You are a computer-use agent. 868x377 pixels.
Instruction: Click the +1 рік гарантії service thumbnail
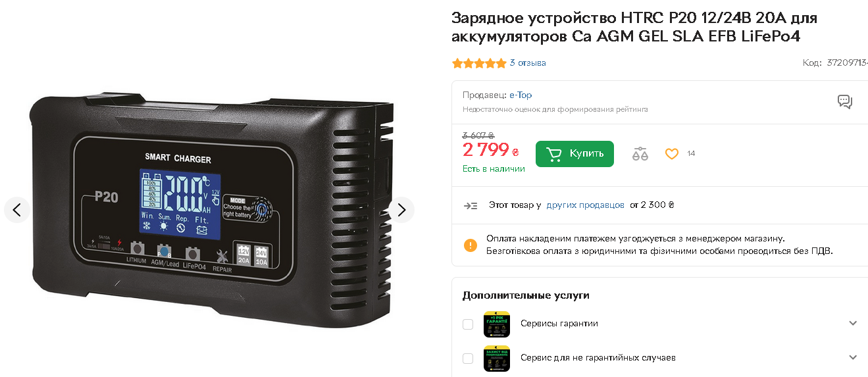point(497,324)
